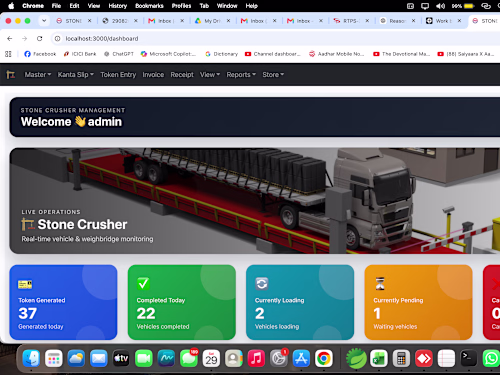Open Excel from the dock
500x375 pixels.
click(x=379, y=359)
